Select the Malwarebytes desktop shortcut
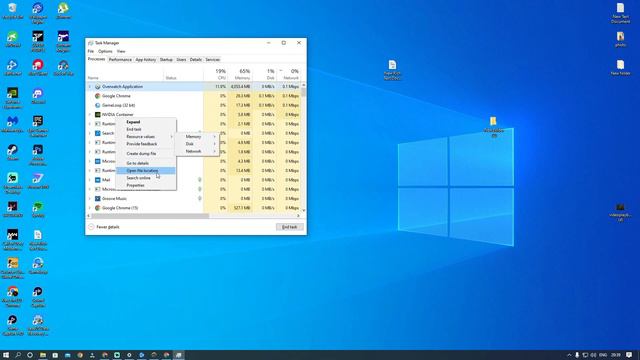This screenshot has height=360, width=640. pyautogui.click(x=13, y=124)
